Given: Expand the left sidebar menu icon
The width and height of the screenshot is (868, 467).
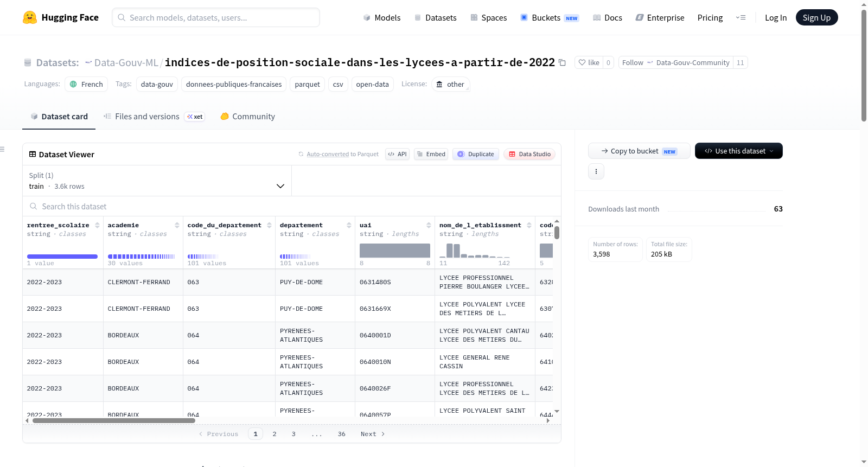Looking at the screenshot, I should pos(2,149).
